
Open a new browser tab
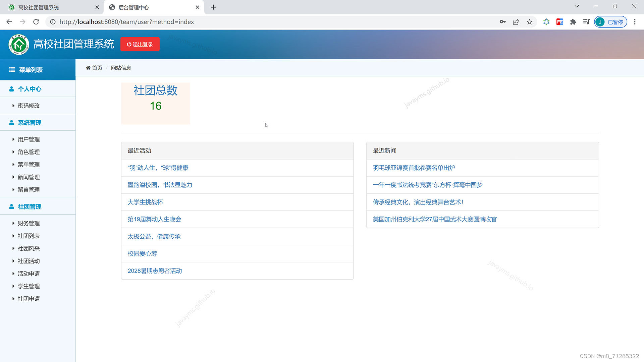tap(213, 7)
